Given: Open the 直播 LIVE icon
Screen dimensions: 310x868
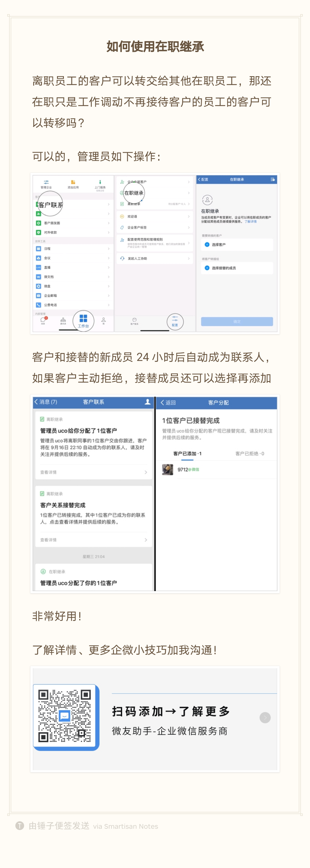Looking at the screenshot, I should 39,267.
